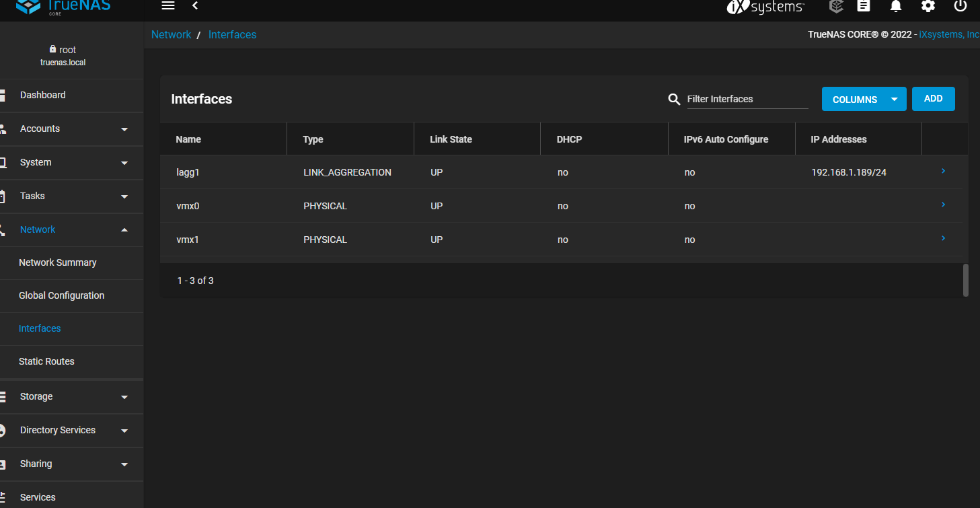This screenshot has height=508, width=980.
Task: Sort by the Type column header
Action: [x=313, y=139]
